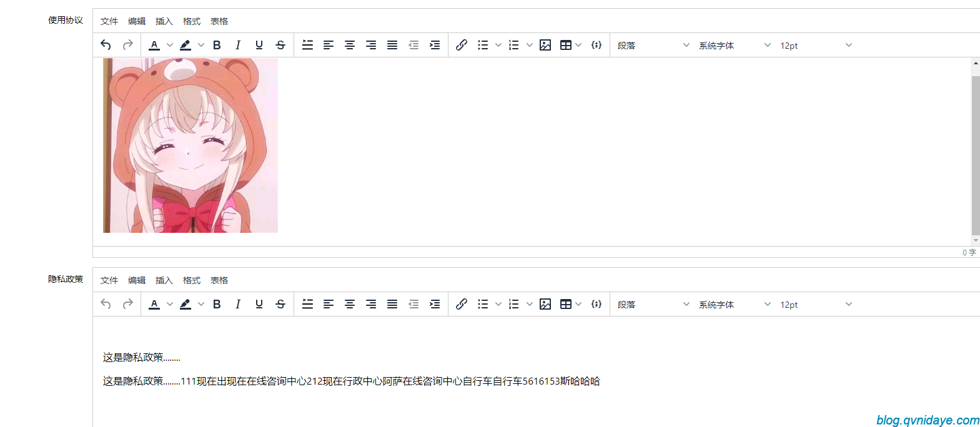Insert numbered list in 使用协议 editor
The image size is (980, 427).
click(x=514, y=45)
